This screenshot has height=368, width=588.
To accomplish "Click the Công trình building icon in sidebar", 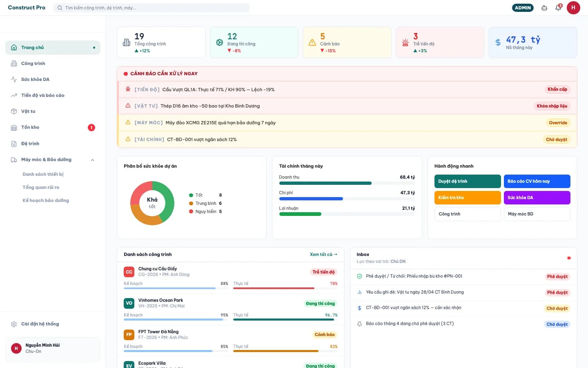I will click(x=14, y=63).
